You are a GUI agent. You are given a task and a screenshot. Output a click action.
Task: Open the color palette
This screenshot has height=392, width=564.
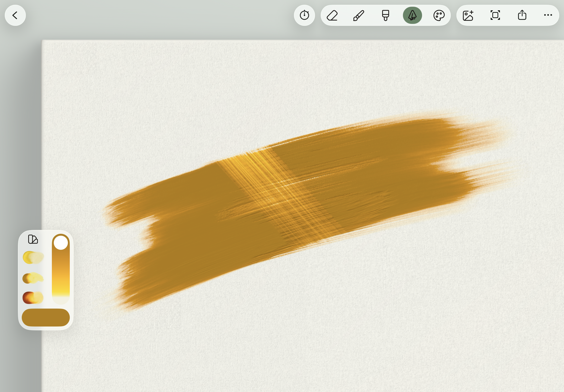click(x=439, y=16)
